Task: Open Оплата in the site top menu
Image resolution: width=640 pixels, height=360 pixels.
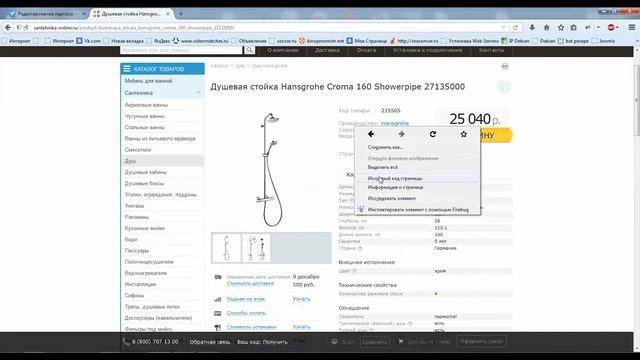Action: (x=366, y=50)
